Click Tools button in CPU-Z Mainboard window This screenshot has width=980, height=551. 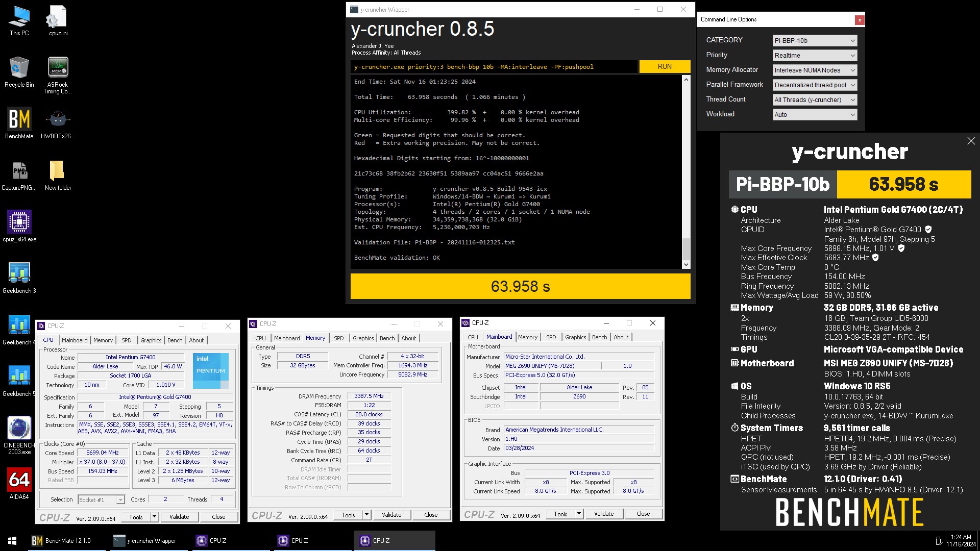pyautogui.click(x=560, y=514)
